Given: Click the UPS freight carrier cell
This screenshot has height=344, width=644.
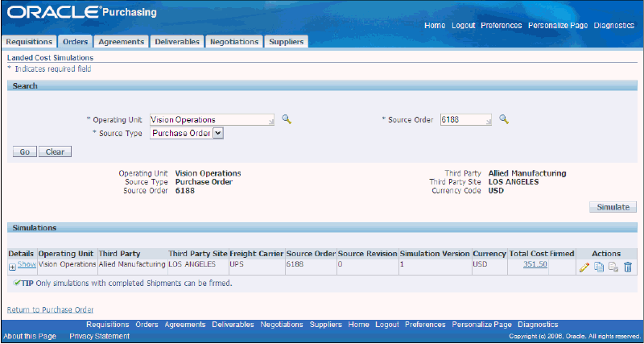Looking at the screenshot, I should point(257,267).
